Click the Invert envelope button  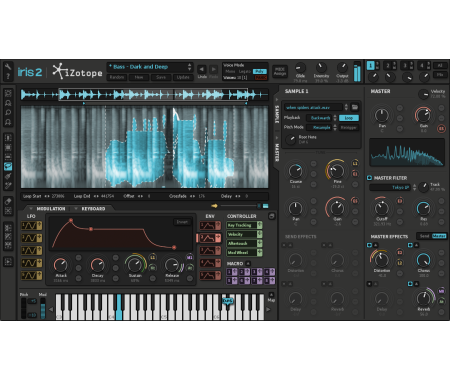coord(182,222)
